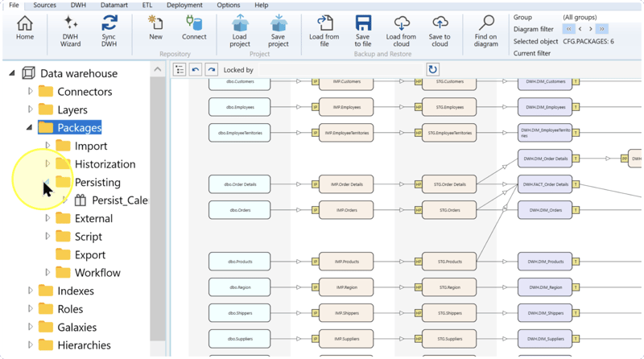Open the DWH menu
Screen dimensions: 644x359
click(78, 5)
